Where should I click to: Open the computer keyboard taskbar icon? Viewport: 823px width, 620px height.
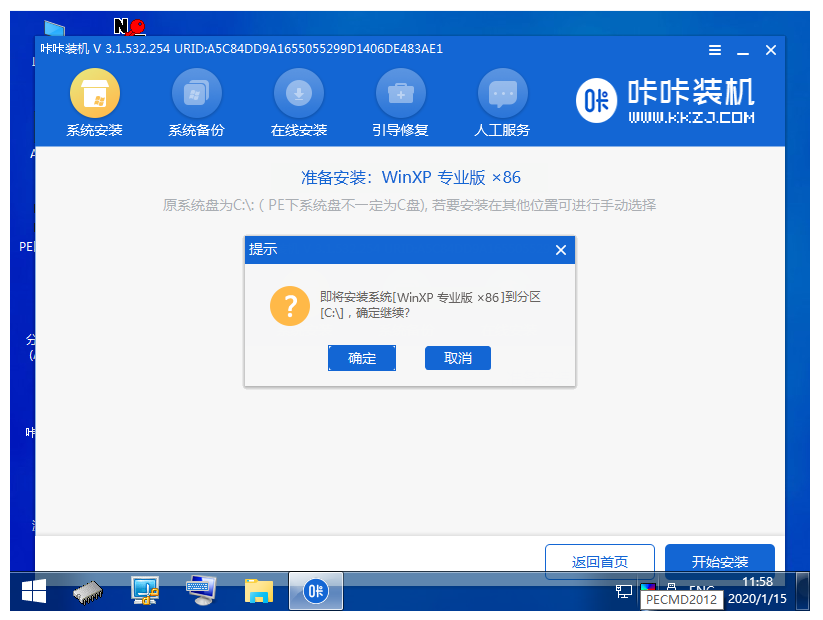click(x=203, y=592)
